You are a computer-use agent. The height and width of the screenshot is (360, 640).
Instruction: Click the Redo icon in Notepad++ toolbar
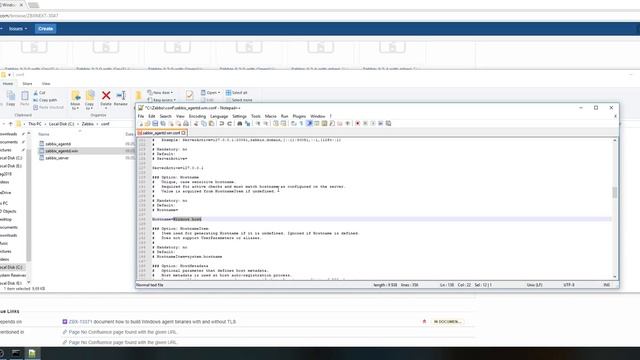(x=229, y=123)
